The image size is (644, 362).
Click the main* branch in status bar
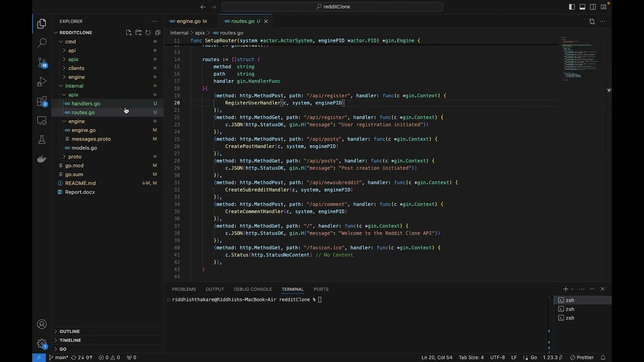(58, 357)
